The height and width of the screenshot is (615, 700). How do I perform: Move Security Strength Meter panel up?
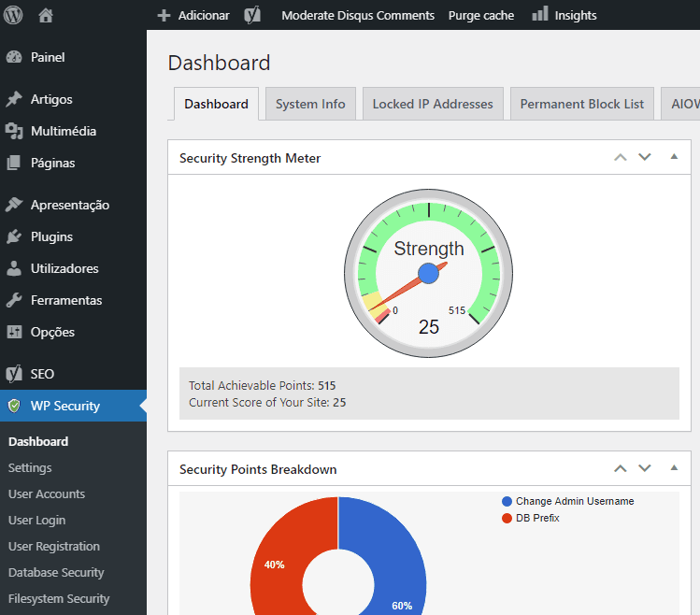620,157
